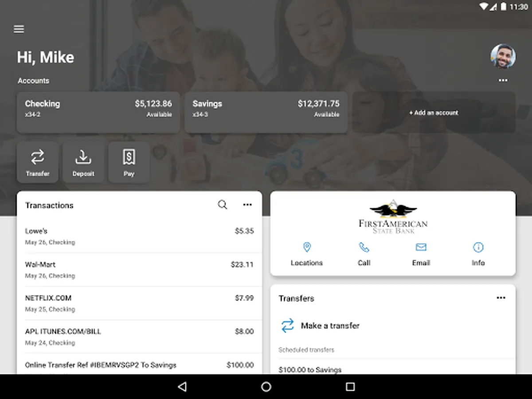Tap the Pay quick action
The image size is (532, 399).
coord(129,162)
